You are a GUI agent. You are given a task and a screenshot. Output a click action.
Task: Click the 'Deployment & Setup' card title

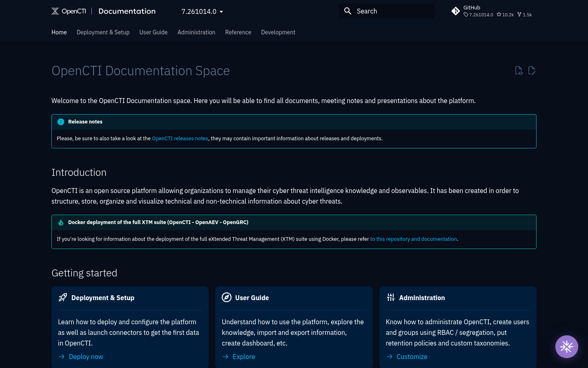coord(103,298)
